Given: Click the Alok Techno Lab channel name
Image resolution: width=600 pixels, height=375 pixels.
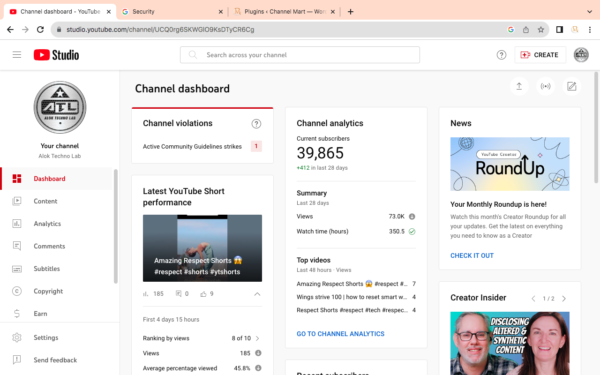Looking at the screenshot, I should (60, 156).
